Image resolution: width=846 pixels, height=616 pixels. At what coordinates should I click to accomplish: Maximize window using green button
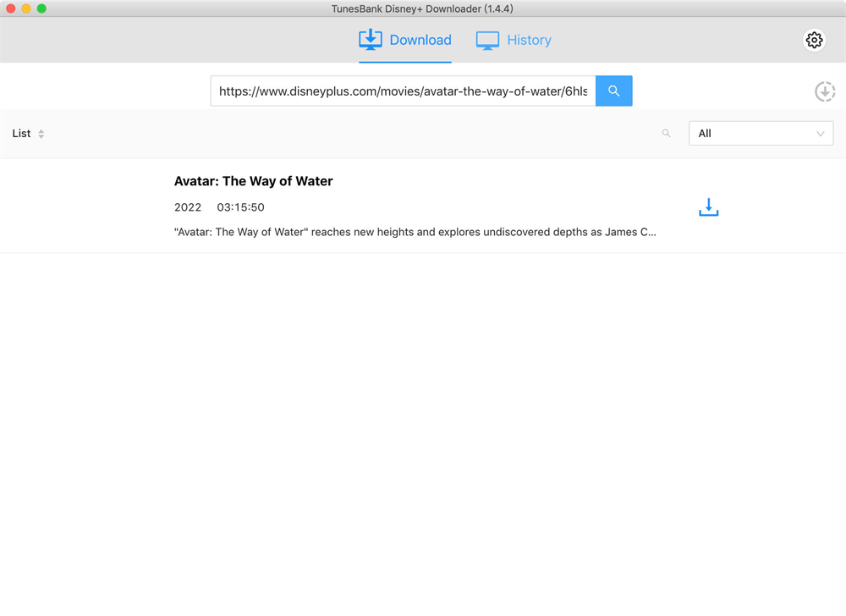[x=41, y=8]
